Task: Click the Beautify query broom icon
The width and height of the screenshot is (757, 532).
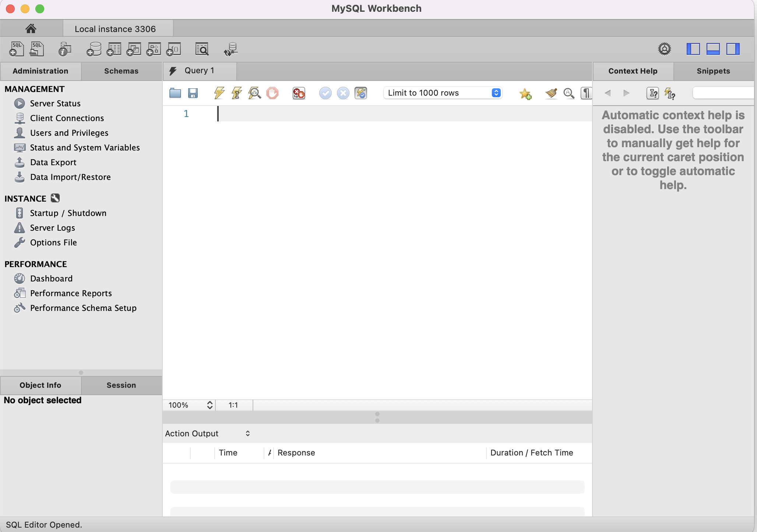Action: pyautogui.click(x=551, y=93)
